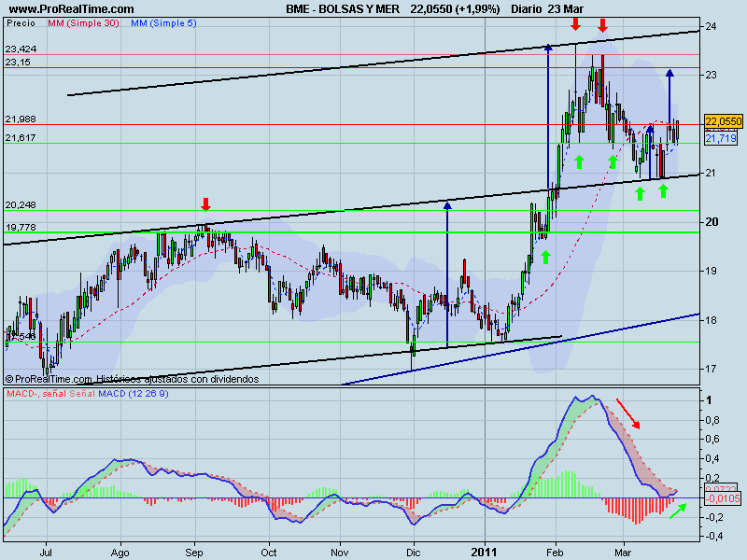This screenshot has width=747, height=560.
Task: Click the Mar month label on time axis
Action: (x=623, y=553)
